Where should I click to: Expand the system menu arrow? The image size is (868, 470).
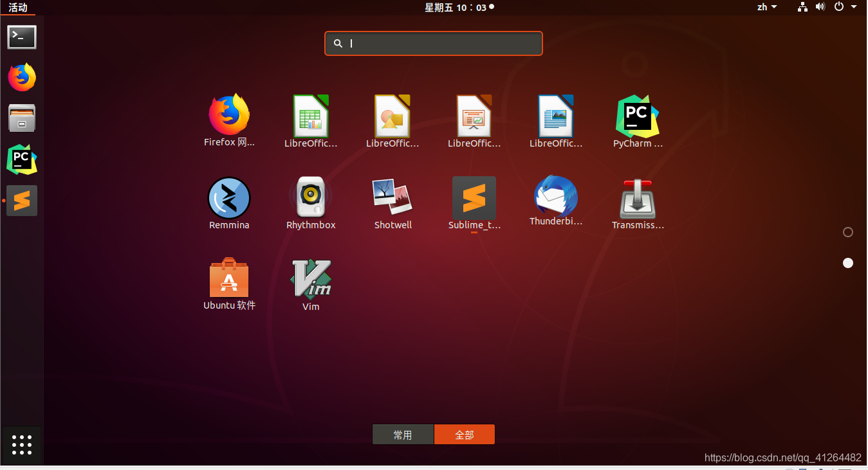point(854,7)
